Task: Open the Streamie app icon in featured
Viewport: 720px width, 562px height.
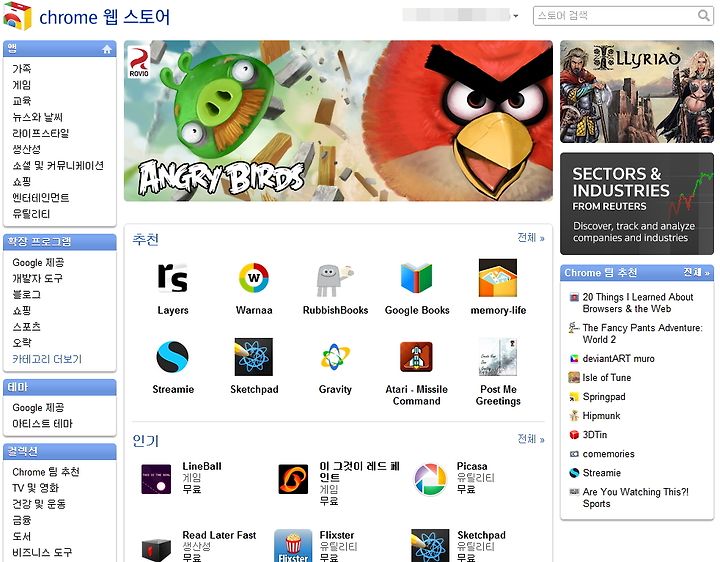Action: [173, 357]
